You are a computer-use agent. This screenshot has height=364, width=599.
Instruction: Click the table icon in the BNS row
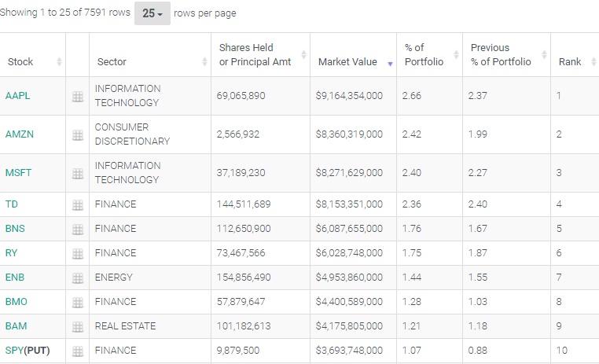click(77, 229)
